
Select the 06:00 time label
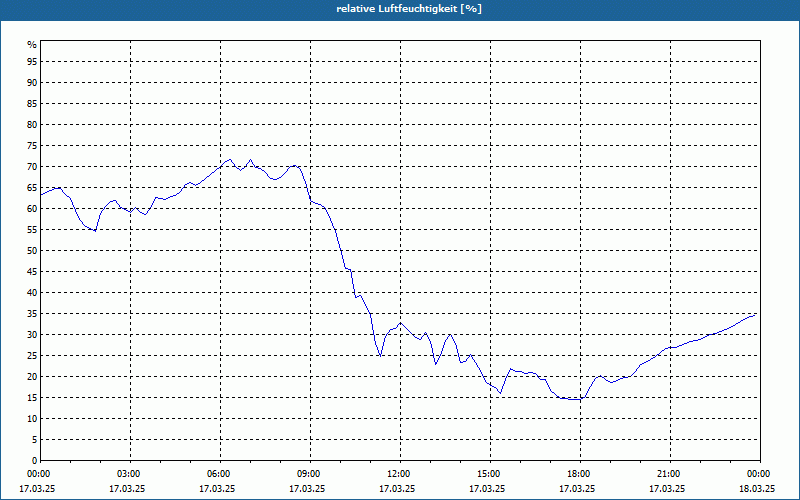(x=220, y=474)
